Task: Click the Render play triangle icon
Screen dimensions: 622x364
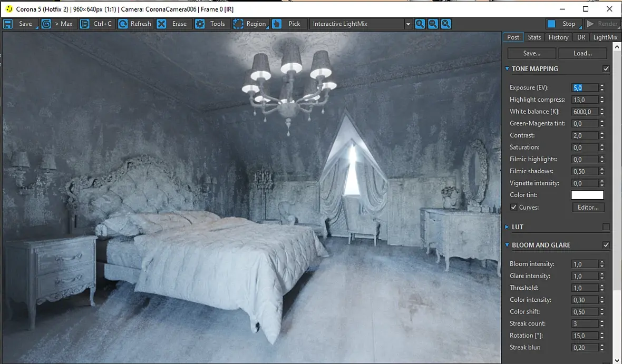Action: tap(590, 24)
